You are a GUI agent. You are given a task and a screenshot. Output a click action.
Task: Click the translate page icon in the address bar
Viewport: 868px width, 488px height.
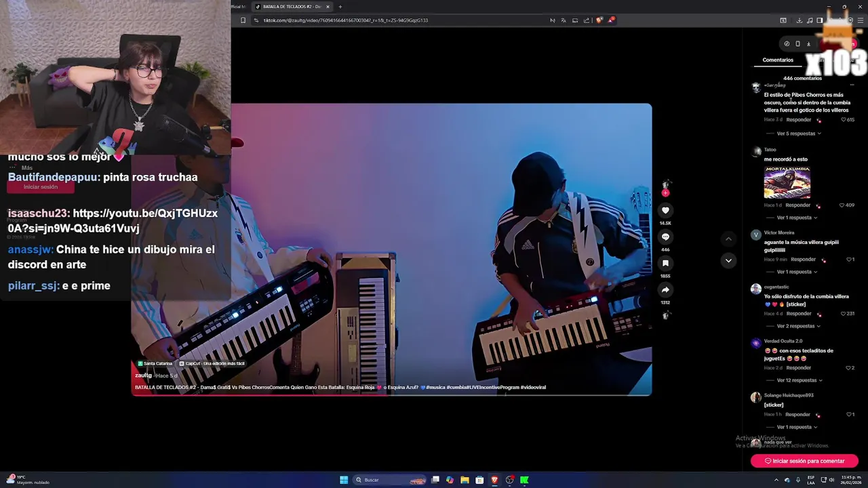coord(563,20)
